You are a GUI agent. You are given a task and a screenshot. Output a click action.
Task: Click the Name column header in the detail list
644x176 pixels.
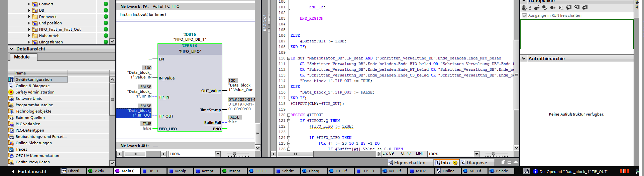pos(41,73)
